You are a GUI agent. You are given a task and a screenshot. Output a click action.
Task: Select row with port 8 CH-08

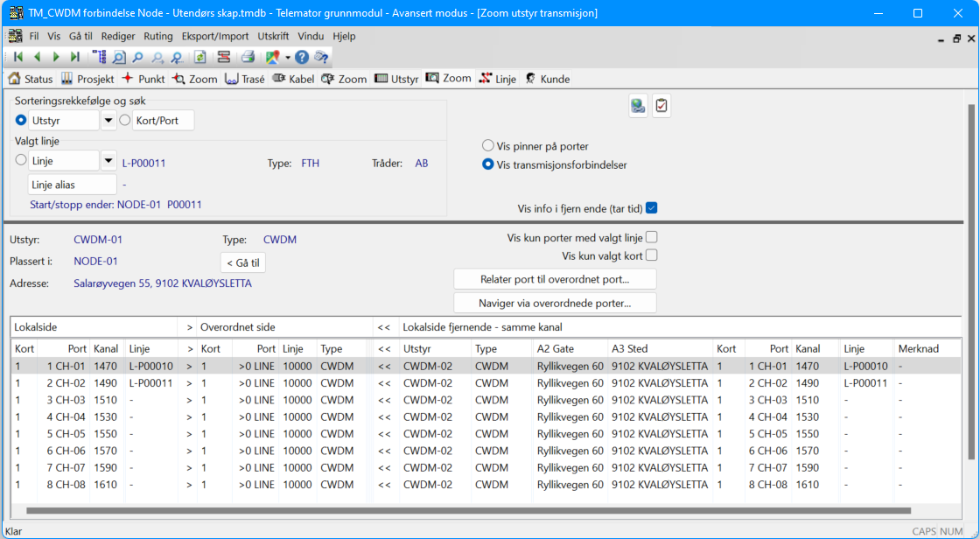[x=486, y=484]
